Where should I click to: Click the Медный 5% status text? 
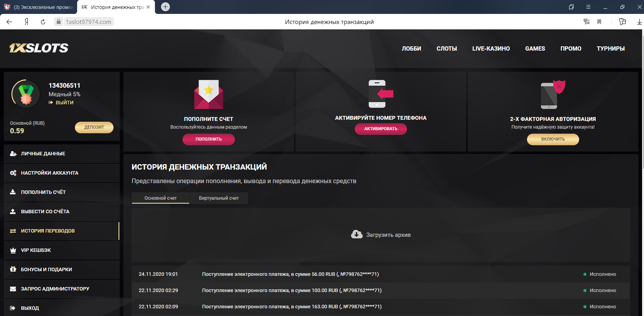[x=64, y=94]
